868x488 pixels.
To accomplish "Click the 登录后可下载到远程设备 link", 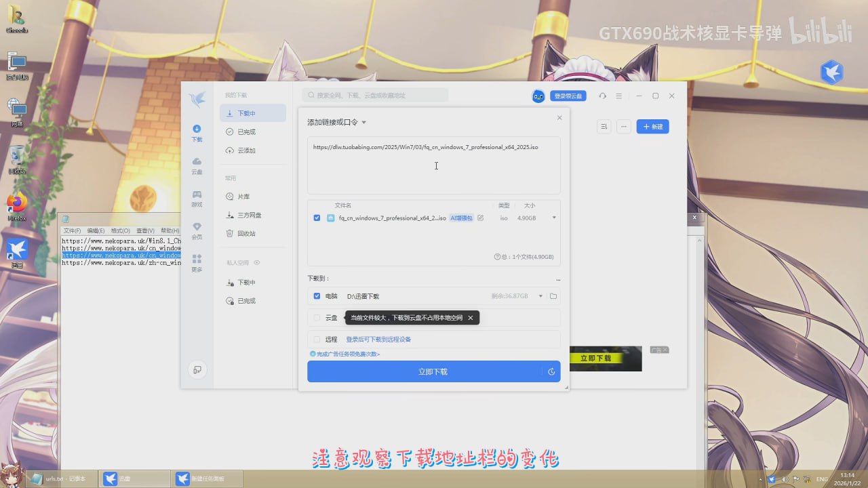I will pyautogui.click(x=378, y=340).
